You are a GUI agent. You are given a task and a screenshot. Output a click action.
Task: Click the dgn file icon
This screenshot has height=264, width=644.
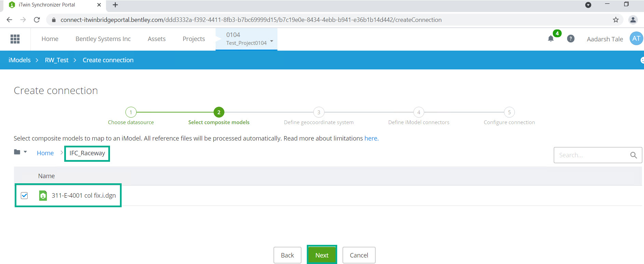coord(43,196)
